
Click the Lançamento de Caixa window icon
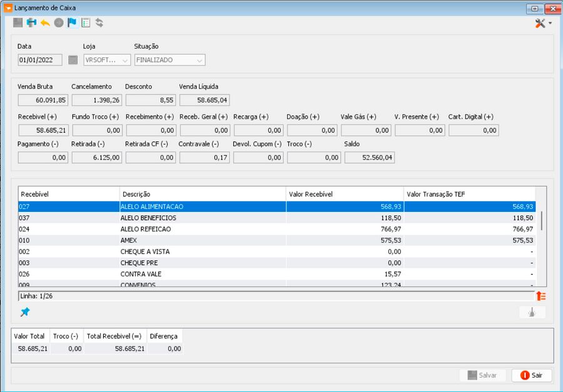(8, 8)
